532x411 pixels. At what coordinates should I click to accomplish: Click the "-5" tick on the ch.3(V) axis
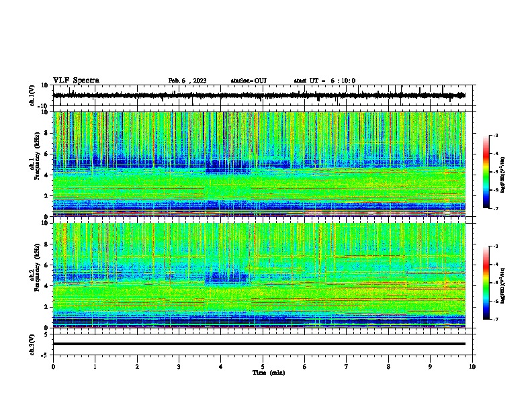(46, 355)
